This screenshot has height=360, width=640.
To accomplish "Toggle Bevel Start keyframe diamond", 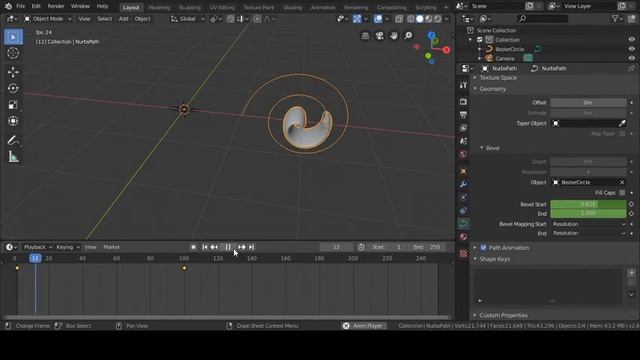I will pyautogui.click(x=631, y=204).
